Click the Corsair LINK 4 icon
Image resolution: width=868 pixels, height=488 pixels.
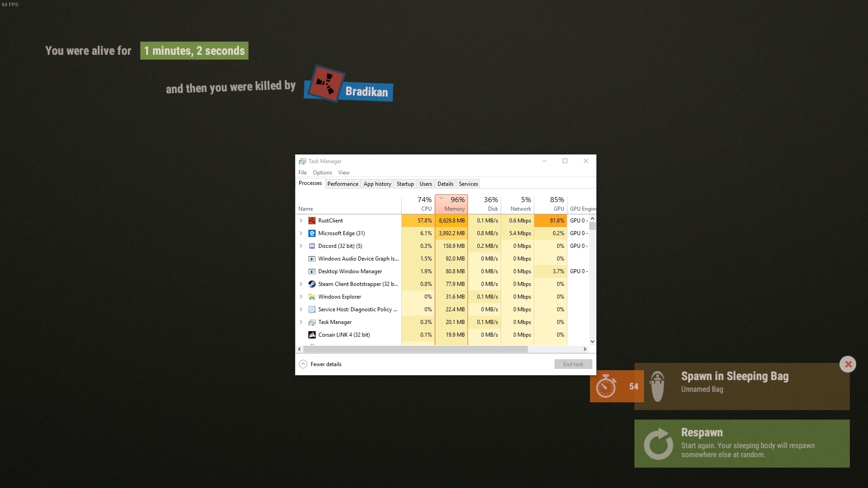click(312, 335)
